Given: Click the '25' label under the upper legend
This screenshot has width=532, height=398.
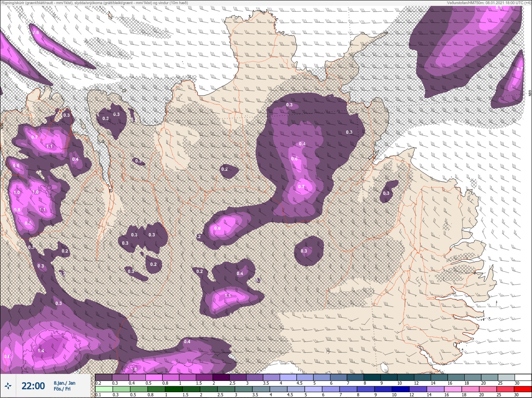Looking at the screenshot, I should pos(500,383).
